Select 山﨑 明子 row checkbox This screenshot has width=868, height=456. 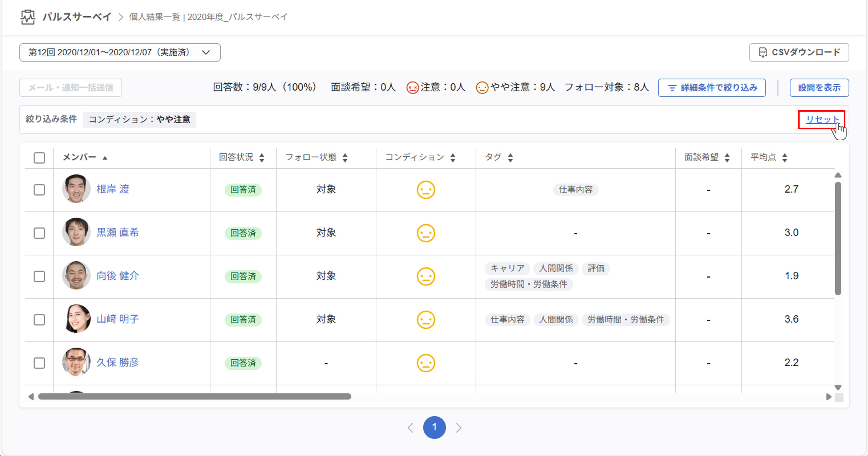tap(39, 320)
